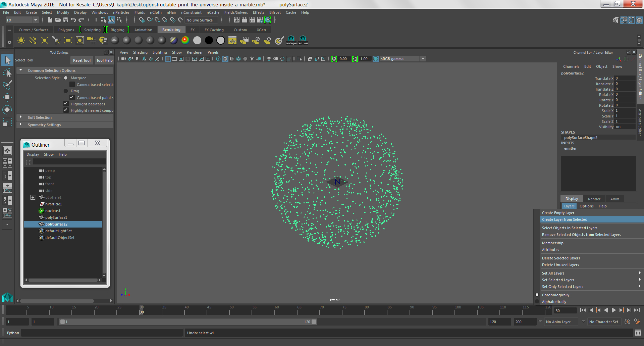Click the IPR render icon

click(252, 20)
